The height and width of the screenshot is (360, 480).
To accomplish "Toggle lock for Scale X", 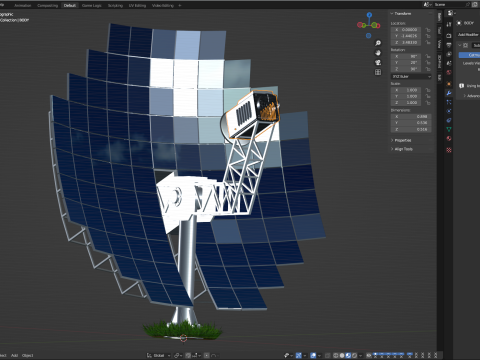I will pos(428,90).
